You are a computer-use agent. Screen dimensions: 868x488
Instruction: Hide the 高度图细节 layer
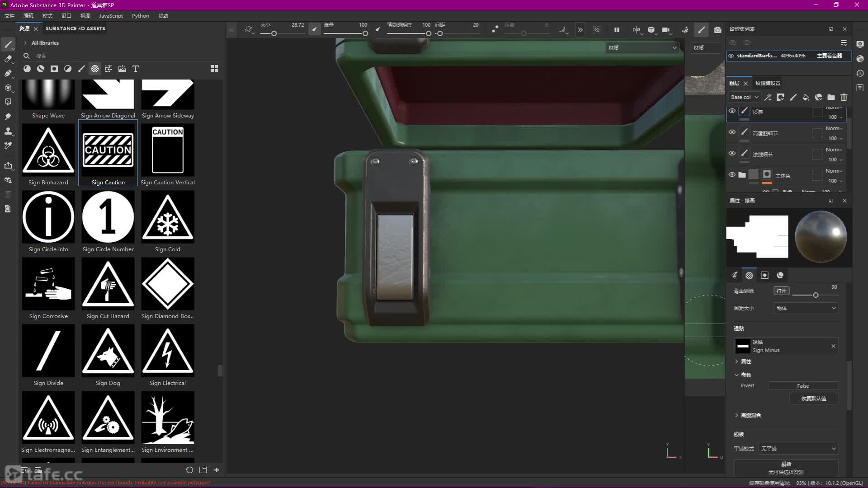(x=732, y=132)
